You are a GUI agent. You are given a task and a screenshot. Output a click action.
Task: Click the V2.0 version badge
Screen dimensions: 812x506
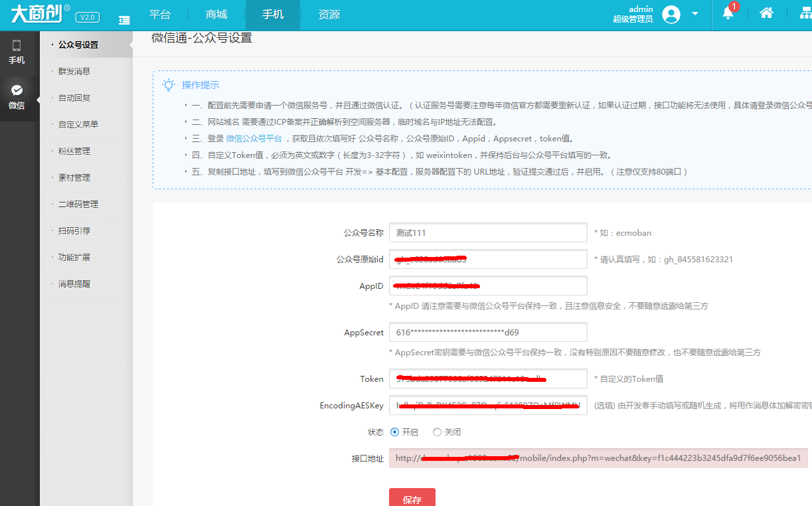point(88,17)
